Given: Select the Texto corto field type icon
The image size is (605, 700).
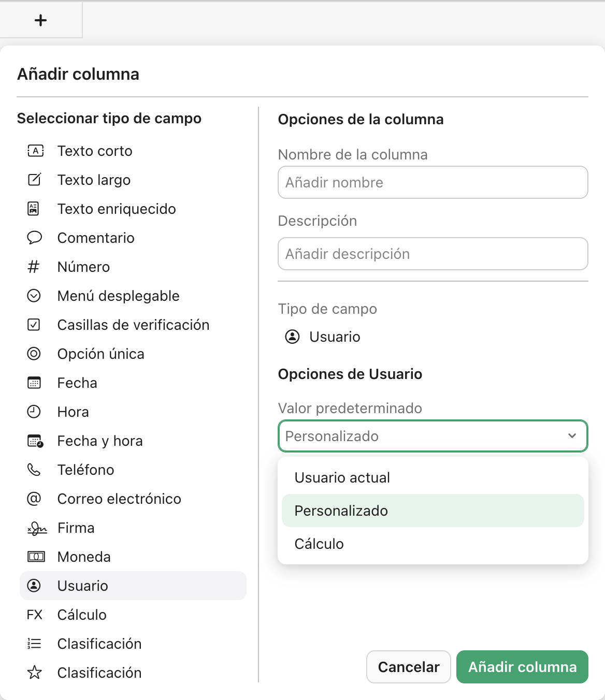Looking at the screenshot, I should click(x=34, y=151).
